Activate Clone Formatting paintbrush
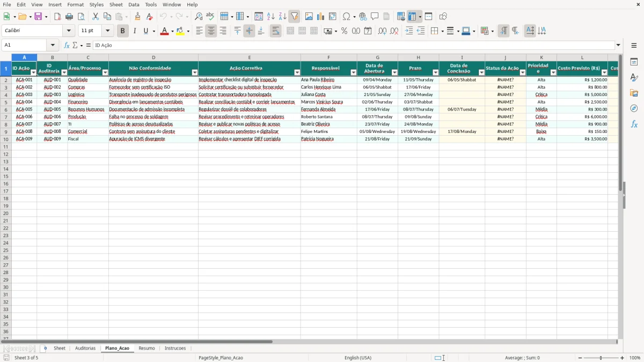This screenshot has height=362, width=644. pos(137,17)
